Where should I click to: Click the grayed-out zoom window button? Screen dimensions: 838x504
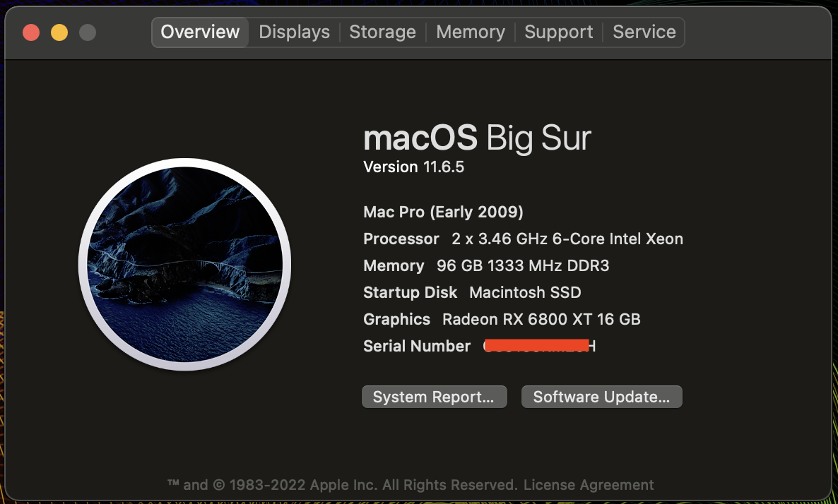87,32
